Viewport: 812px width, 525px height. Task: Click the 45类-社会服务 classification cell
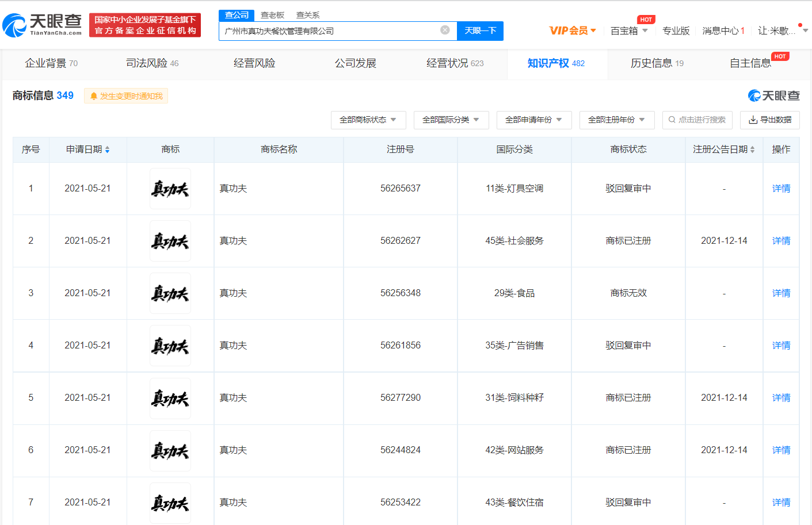click(x=514, y=241)
